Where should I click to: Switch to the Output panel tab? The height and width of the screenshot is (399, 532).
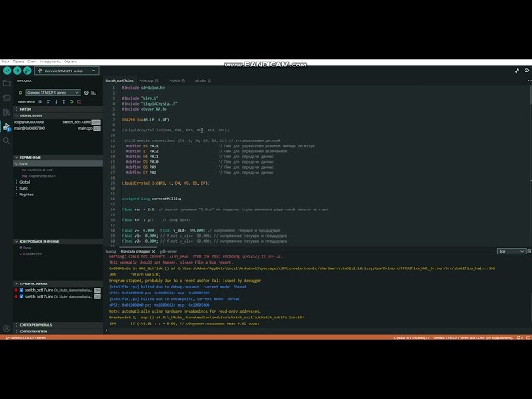(x=111, y=251)
